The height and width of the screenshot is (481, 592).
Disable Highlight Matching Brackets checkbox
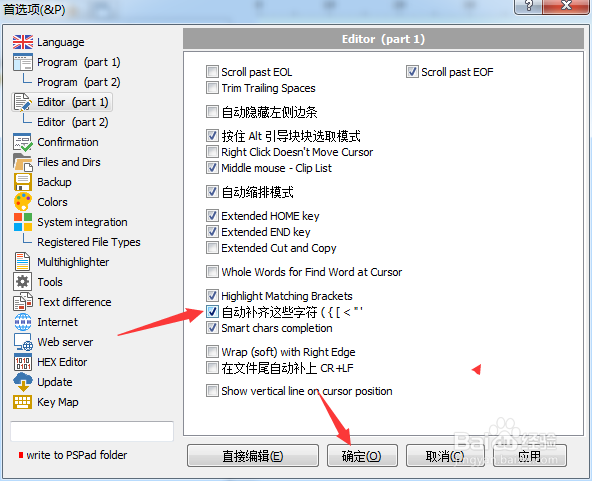tap(212, 296)
